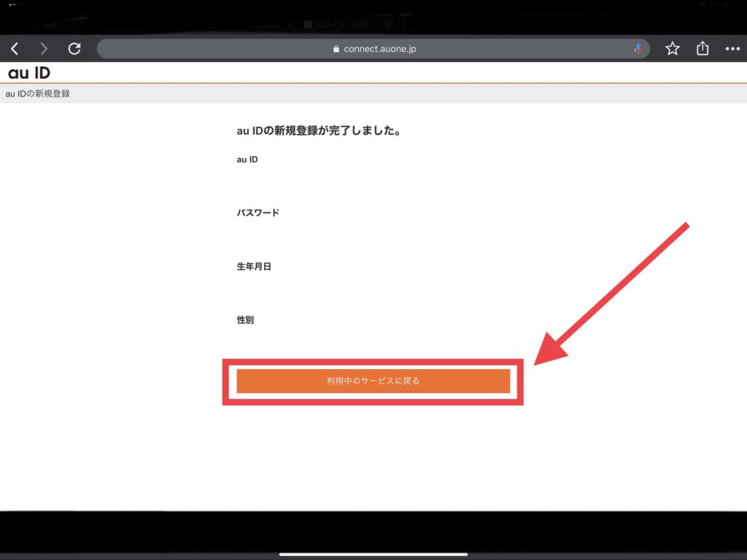Click the 性別 label

[x=245, y=320]
